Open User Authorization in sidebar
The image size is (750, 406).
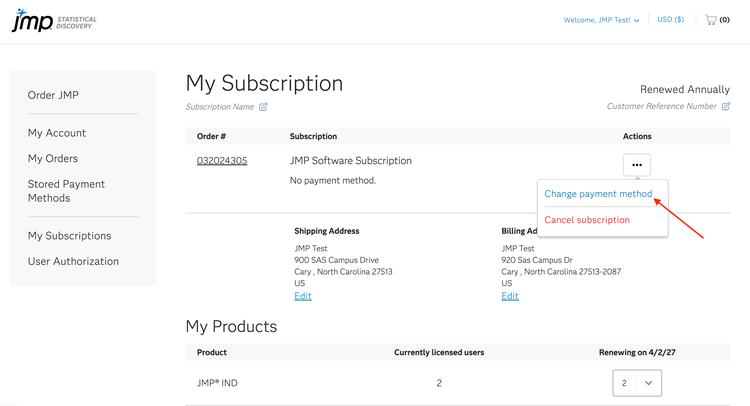tap(73, 261)
